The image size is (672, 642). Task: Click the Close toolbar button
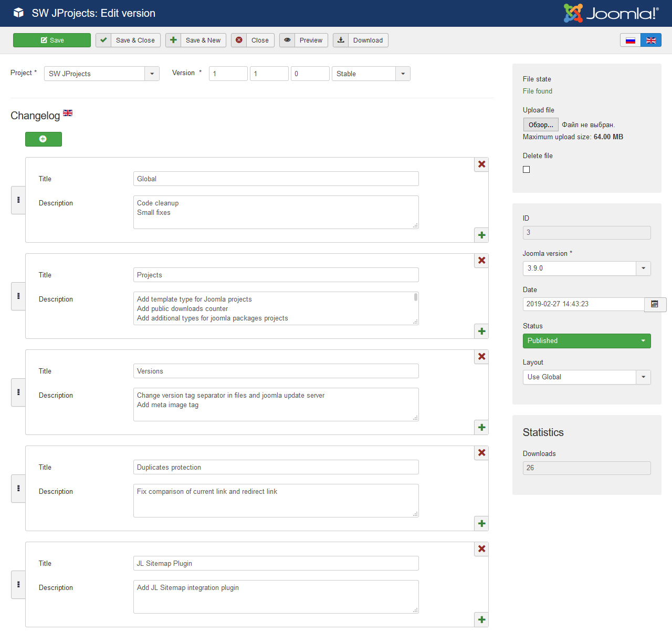[x=253, y=40]
